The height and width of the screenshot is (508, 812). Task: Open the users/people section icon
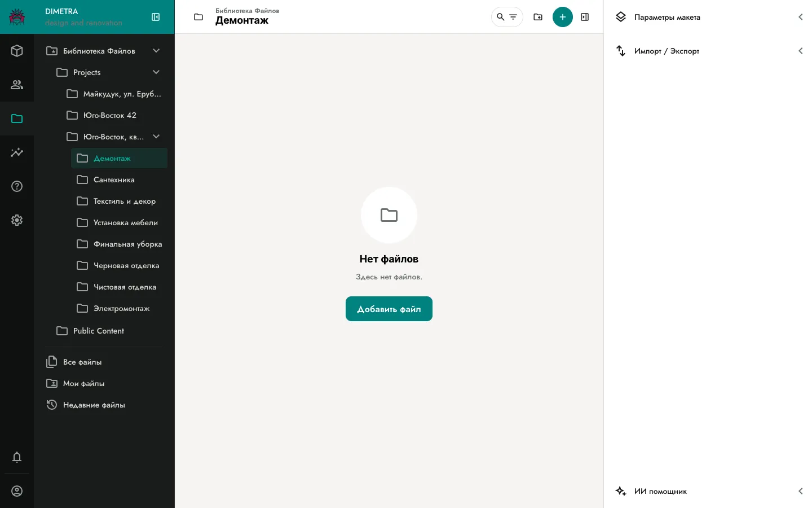click(x=17, y=85)
